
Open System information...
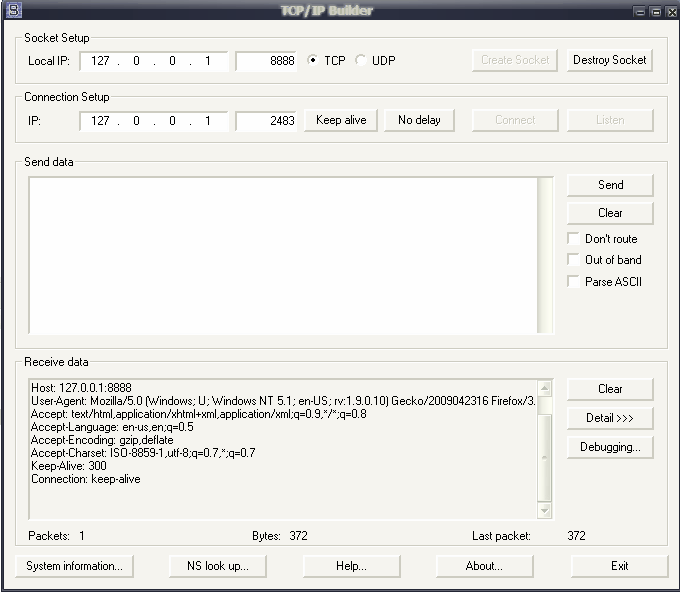(x=74, y=566)
